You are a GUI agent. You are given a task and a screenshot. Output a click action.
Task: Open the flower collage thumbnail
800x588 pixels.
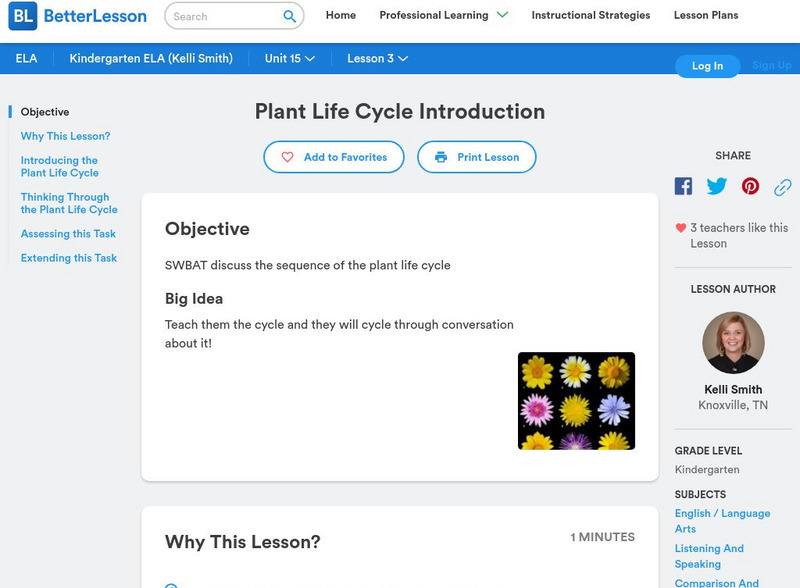pyautogui.click(x=576, y=400)
